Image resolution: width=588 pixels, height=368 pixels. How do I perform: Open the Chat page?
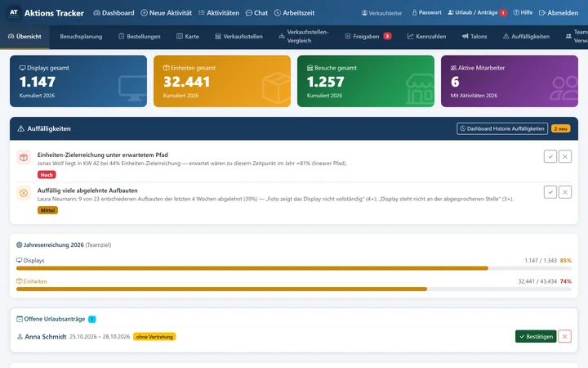coord(257,13)
